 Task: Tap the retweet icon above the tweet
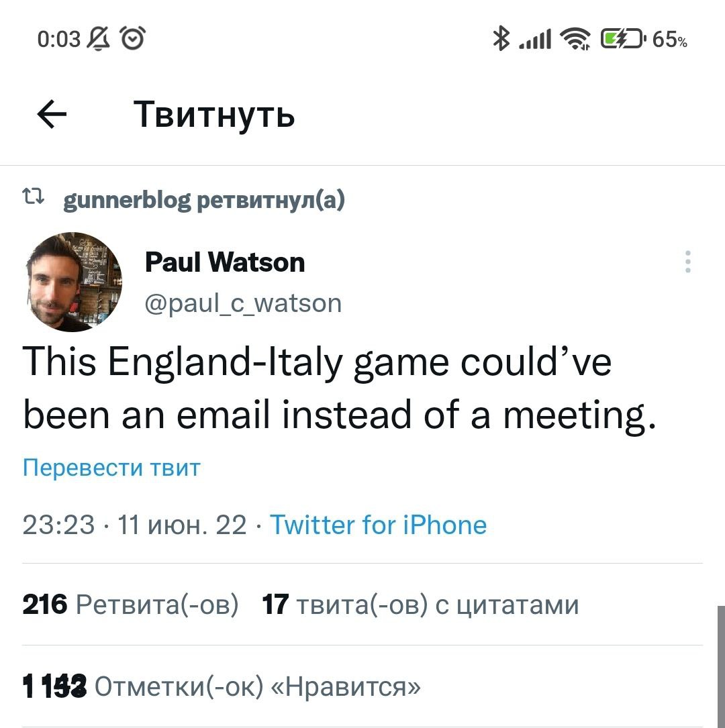tap(34, 197)
